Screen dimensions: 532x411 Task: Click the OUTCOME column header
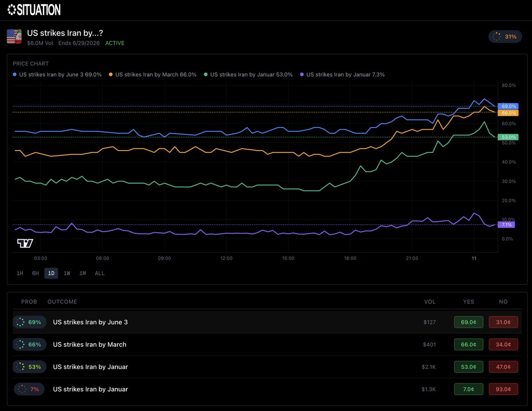62,302
